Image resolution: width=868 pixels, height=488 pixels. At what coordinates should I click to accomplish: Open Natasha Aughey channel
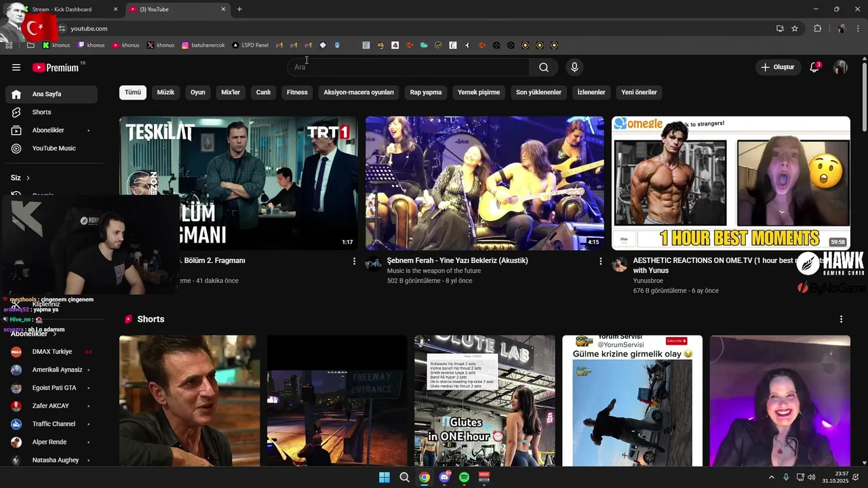coord(52,460)
